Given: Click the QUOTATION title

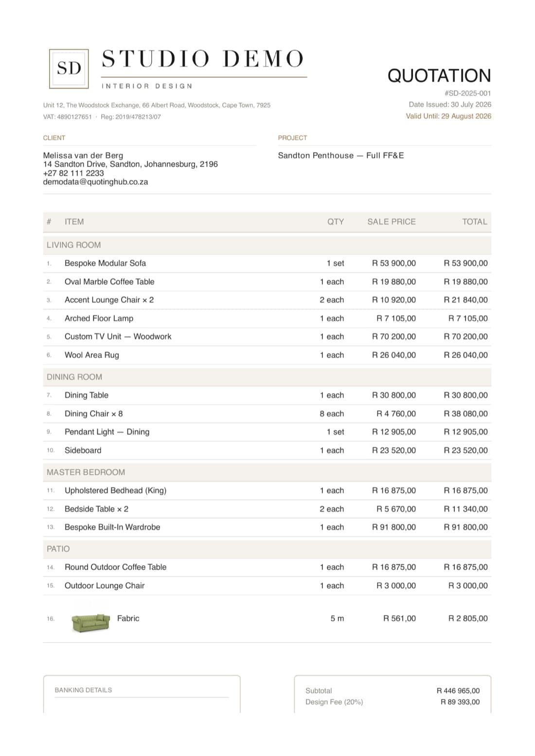Looking at the screenshot, I should pyautogui.click(x=439, y=76).
